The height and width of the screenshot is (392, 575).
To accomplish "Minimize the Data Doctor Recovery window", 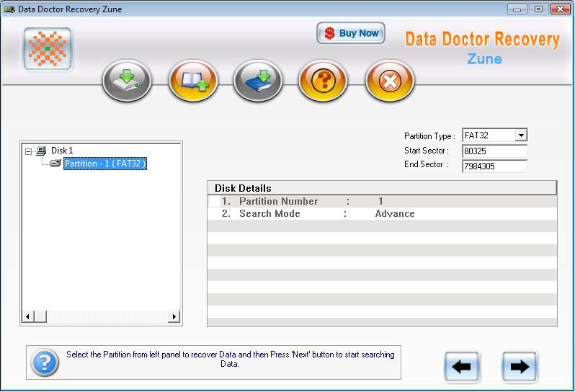I will click(x=517, y=9).
